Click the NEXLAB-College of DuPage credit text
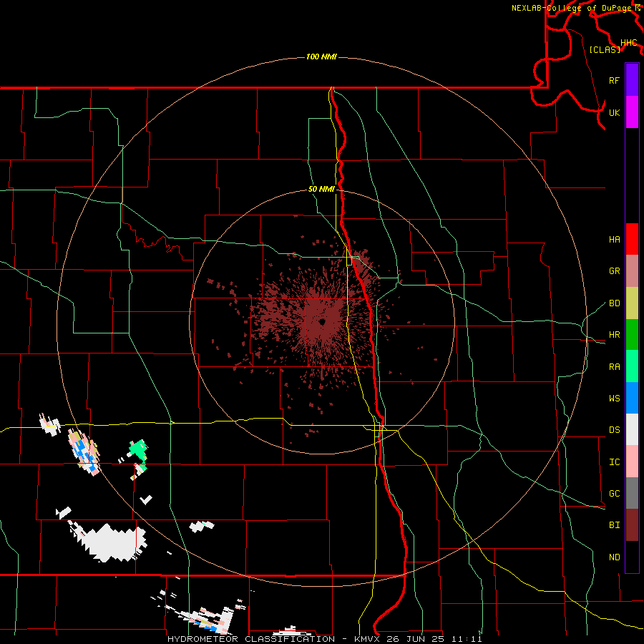Image resolution: width=644 pixels, height=644 pixels. click(x=572, y=8)
